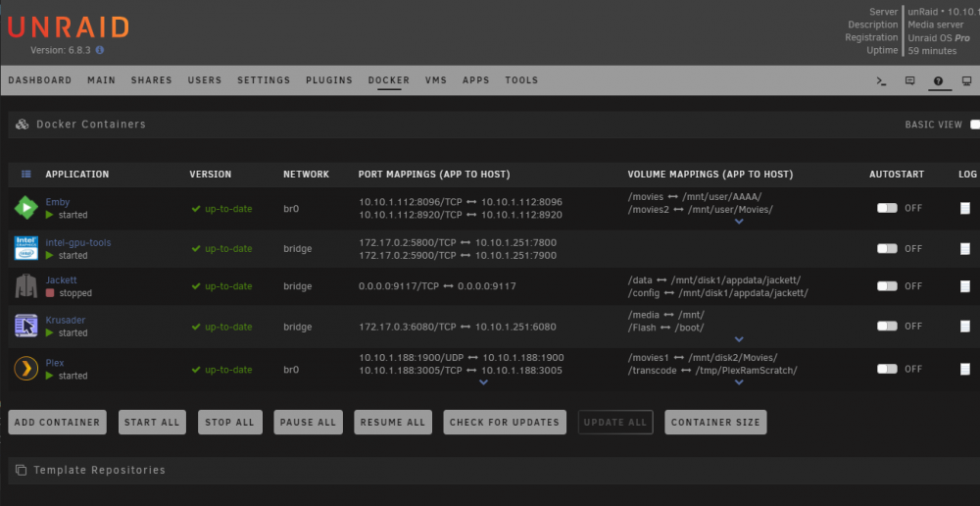Click the version info icon
Viewport: 980px width, 506px height.
(99, 50)
